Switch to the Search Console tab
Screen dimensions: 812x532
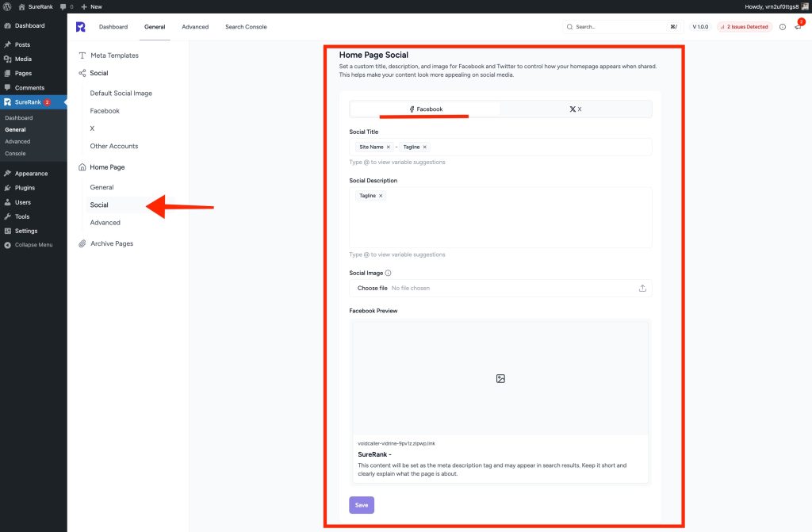click(246, 27)
